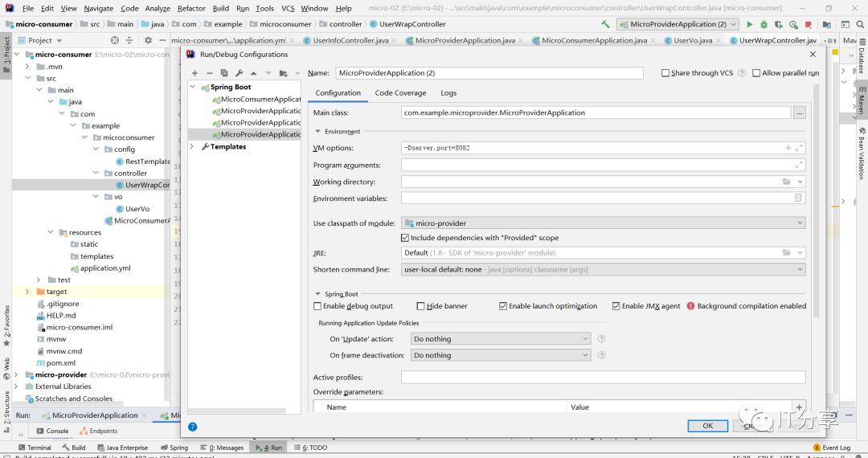Expand the target folder in Project tree
The width and height of the screenshot is (868, 458).
click(27, 292)
